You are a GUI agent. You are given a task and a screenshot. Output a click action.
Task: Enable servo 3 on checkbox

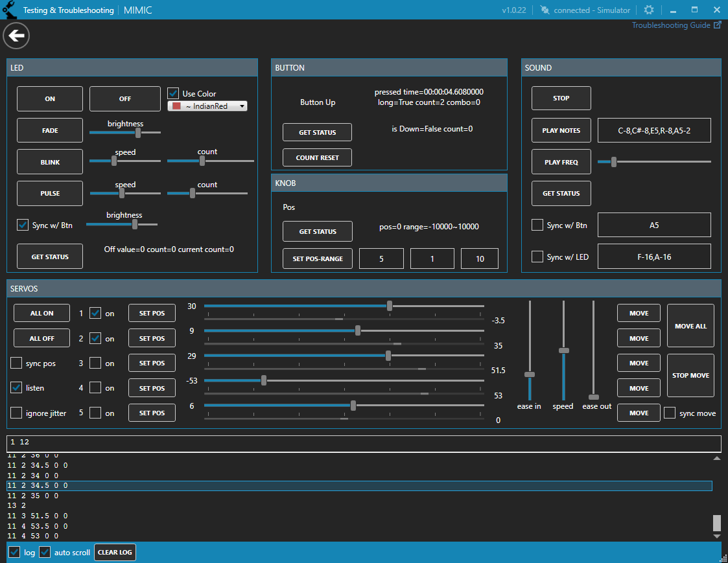coord(95,363)
